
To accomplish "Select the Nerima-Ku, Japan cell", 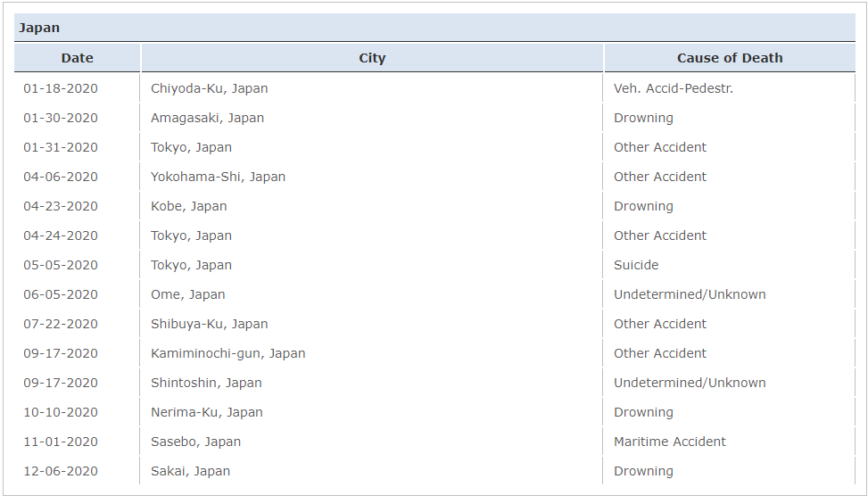I will (x=206, y=412).
